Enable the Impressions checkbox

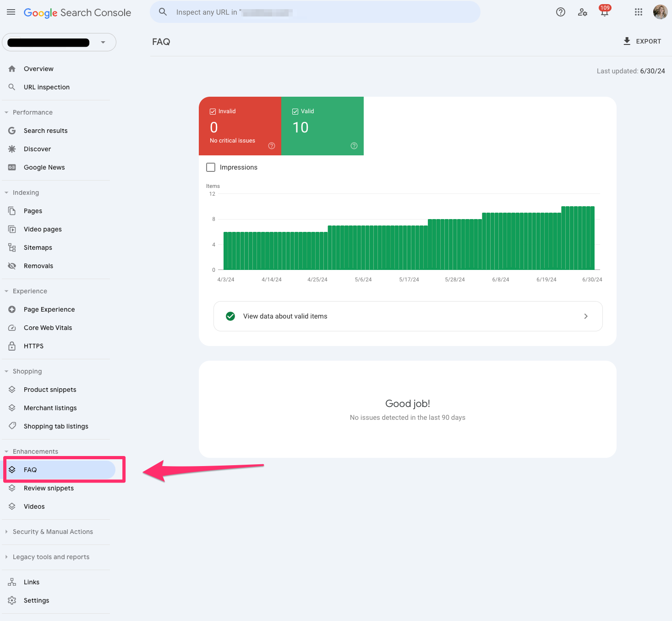tap(211, 167)
